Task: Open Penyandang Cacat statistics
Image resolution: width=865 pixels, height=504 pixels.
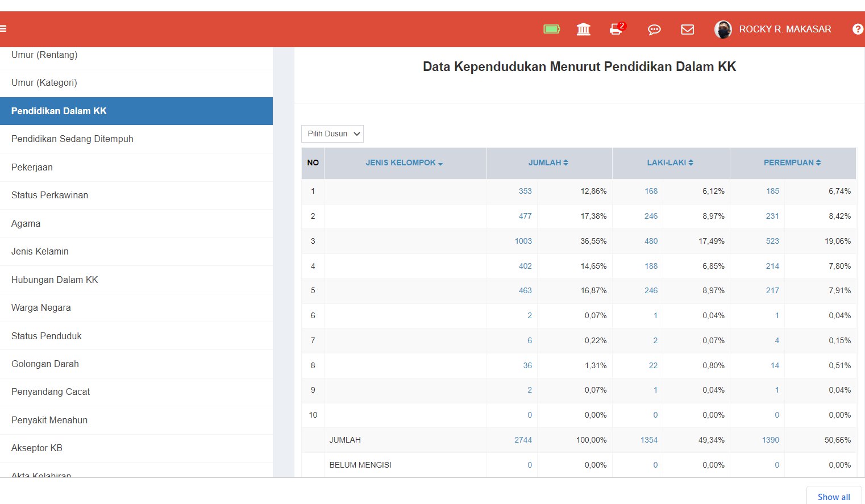Action: click(x=136, y=392)
